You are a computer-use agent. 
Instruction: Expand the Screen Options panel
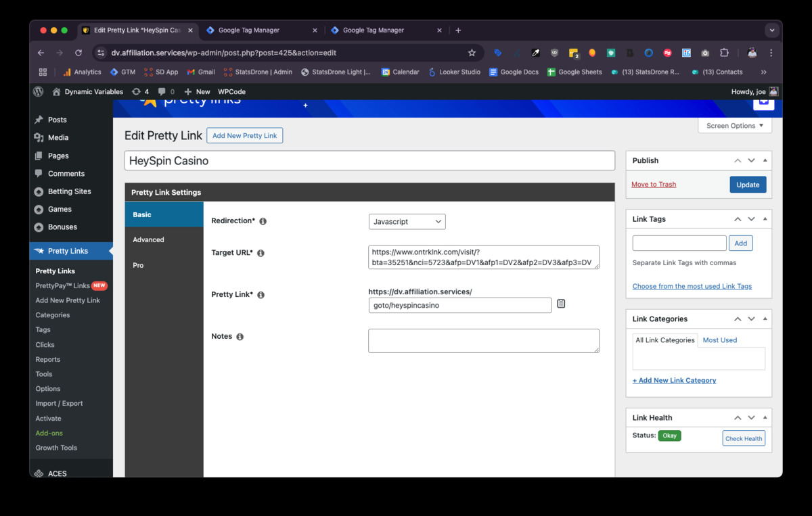pos(735,126)
